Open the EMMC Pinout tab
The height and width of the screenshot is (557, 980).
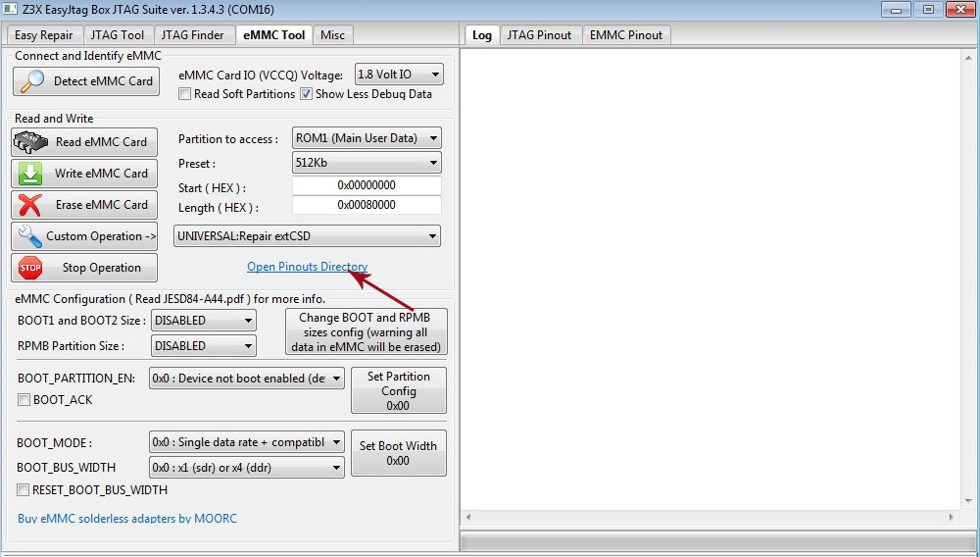point(626,35)
